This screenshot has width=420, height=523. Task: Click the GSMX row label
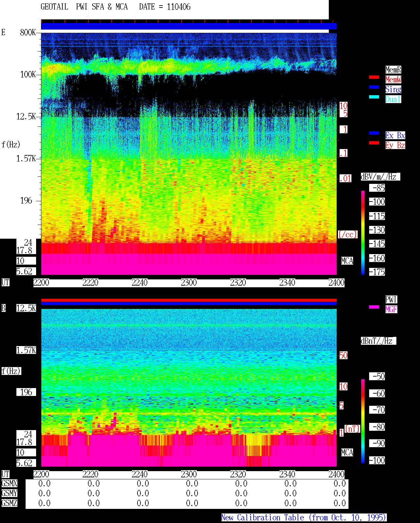pos(9,483)
